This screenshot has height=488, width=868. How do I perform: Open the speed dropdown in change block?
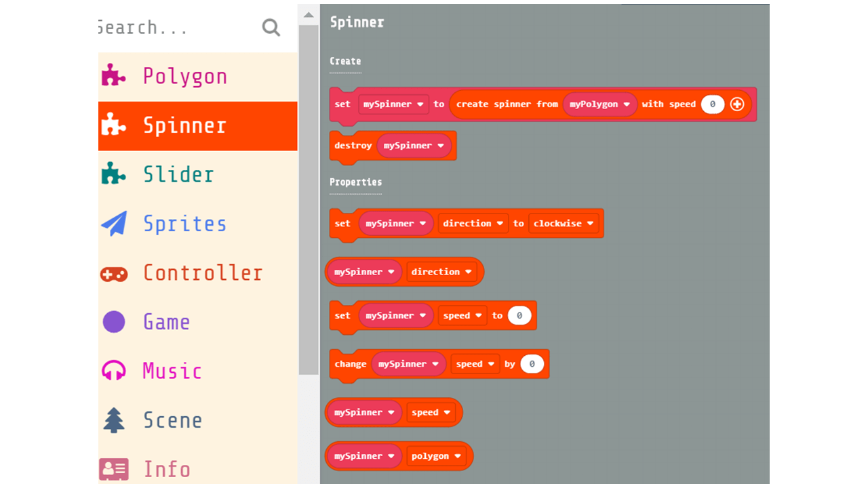click(475, 363)
